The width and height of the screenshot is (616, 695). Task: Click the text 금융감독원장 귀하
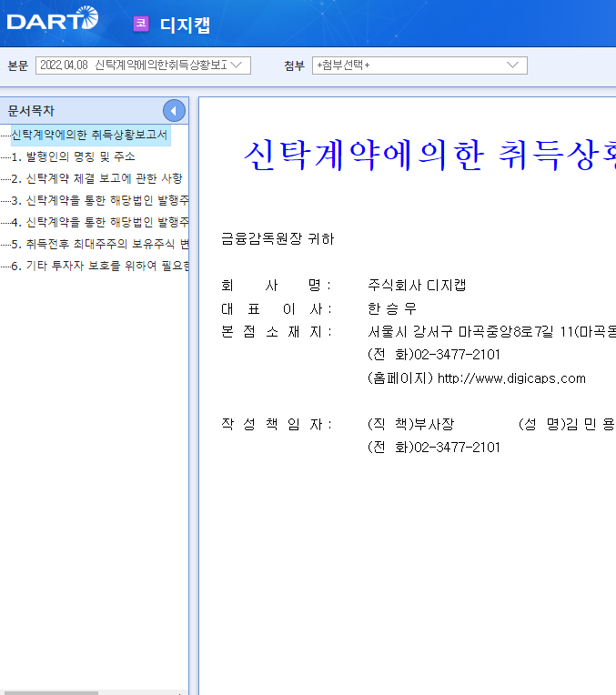(x=278, y=239)
